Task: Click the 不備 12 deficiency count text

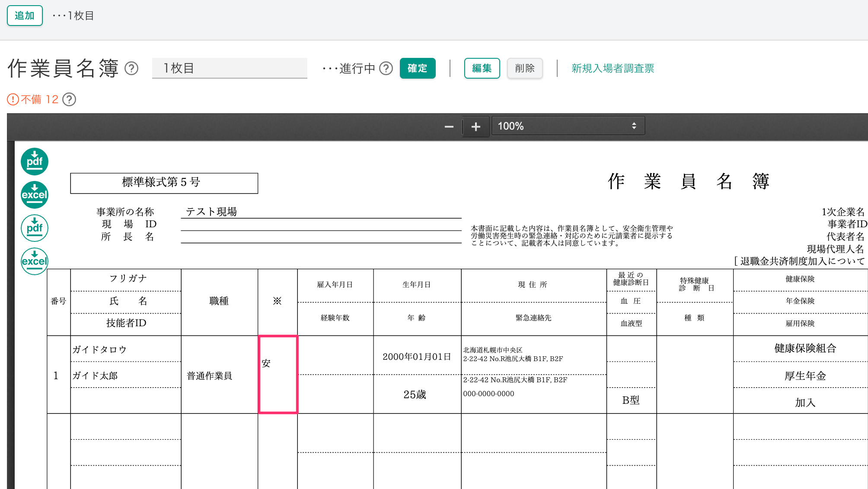Action: (40, 99)
